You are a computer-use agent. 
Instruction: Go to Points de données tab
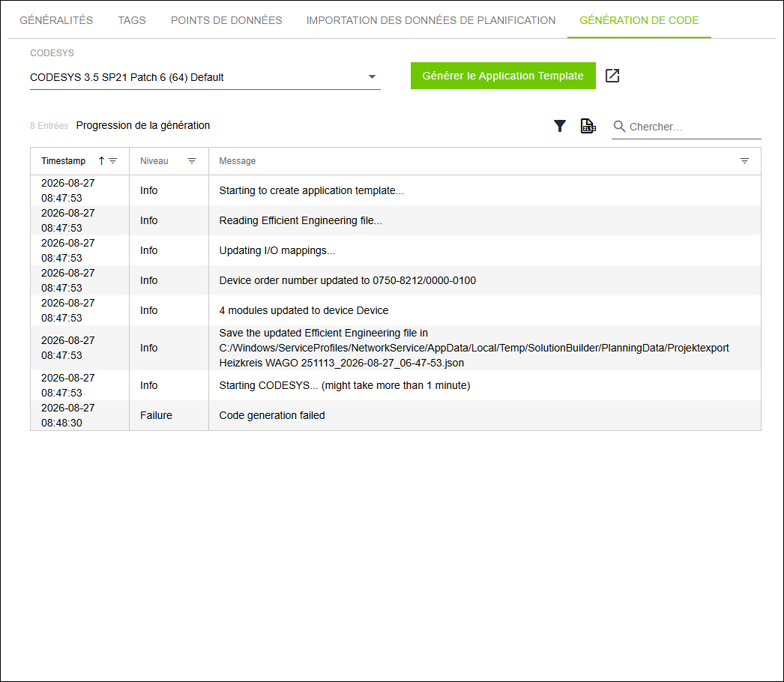click(x=226, y=20)
